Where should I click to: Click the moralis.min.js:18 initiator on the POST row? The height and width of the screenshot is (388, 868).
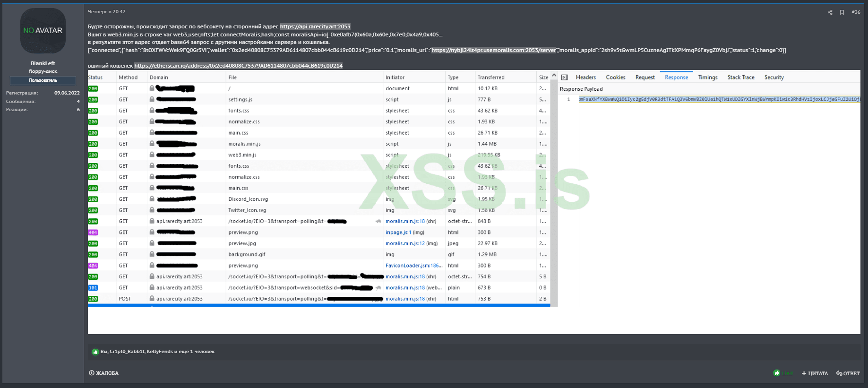(405, 299)
